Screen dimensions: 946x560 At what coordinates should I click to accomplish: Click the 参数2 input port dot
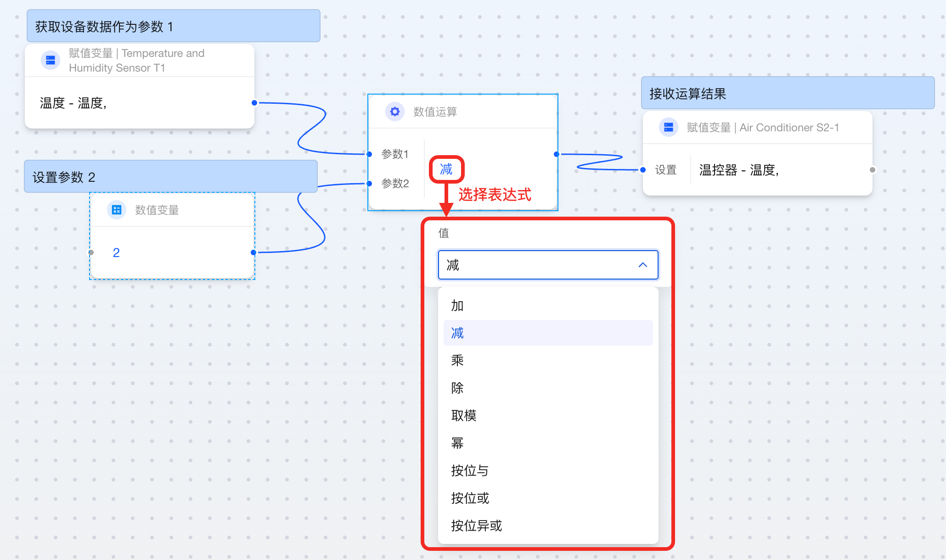[369, 184]
